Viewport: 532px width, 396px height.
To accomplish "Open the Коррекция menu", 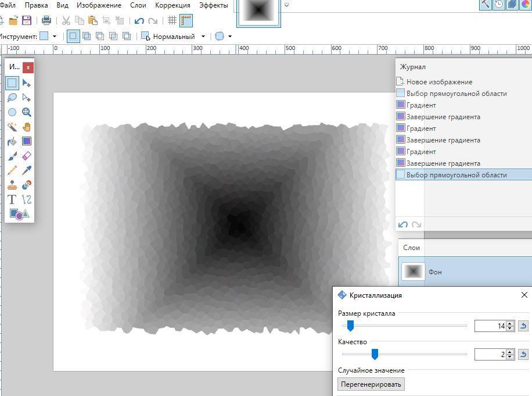I will pyautogui.click(x=172, y=5).
